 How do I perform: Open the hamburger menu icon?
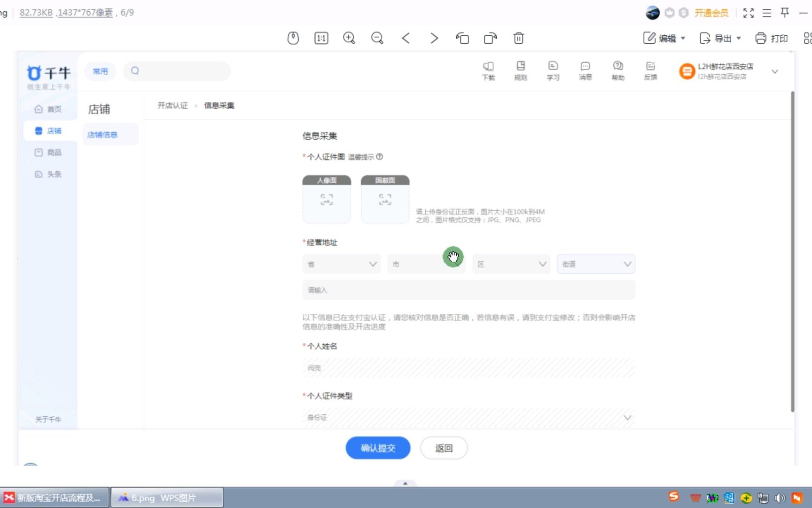(767, 13)
